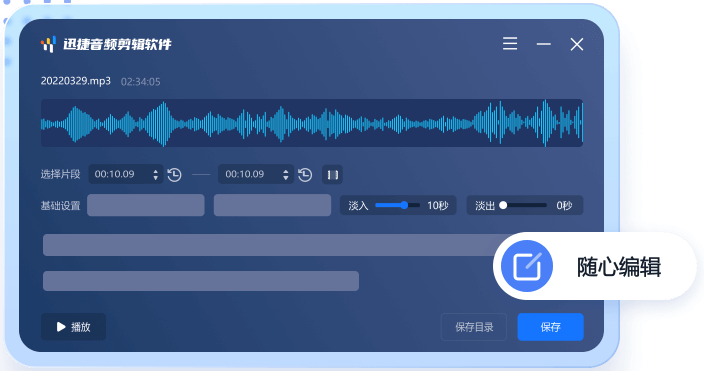Increase the start time with the stepper arrows

coord(155,171)
